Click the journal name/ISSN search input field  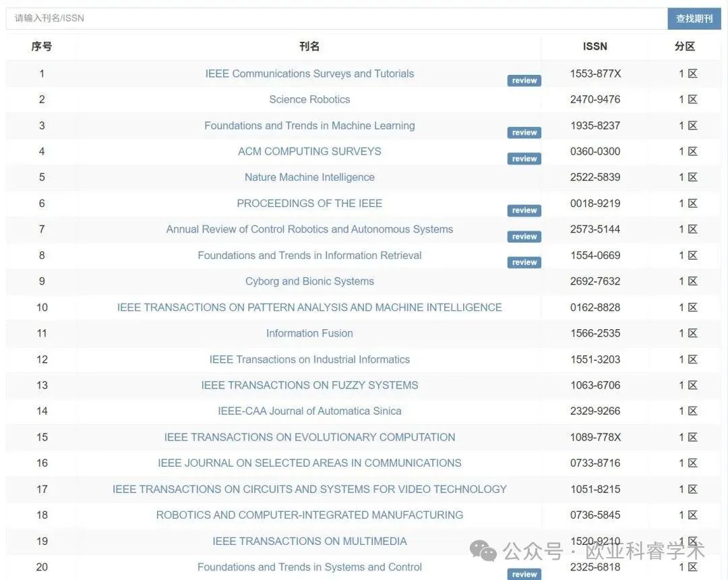pos(336,19)
